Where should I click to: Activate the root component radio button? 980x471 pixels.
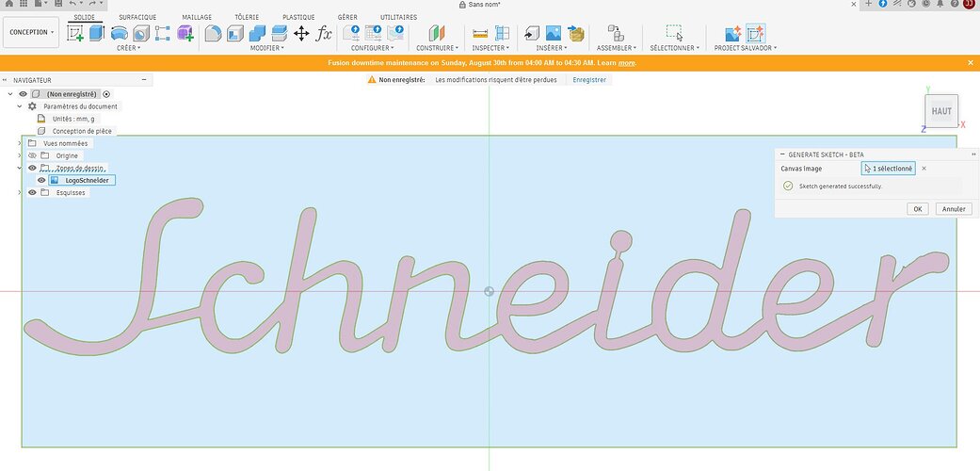tap(106, 94)
